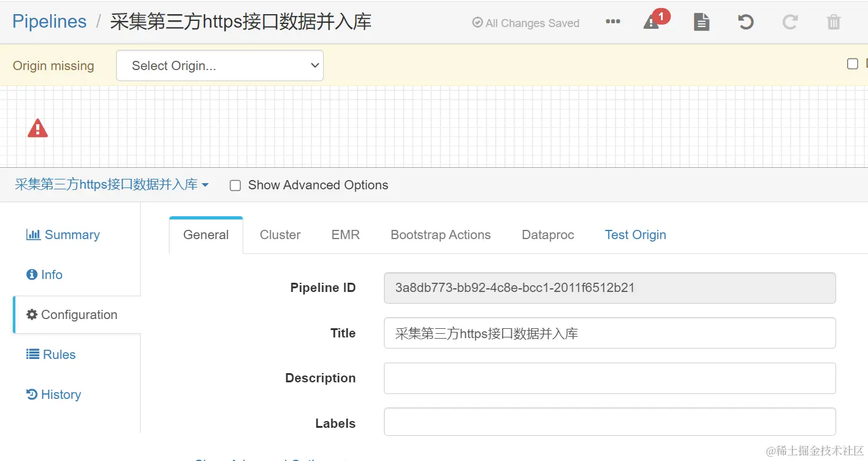Open the Select Origin dropdown
The height and width of the screenshot is (461, 868).
[220, 66]
